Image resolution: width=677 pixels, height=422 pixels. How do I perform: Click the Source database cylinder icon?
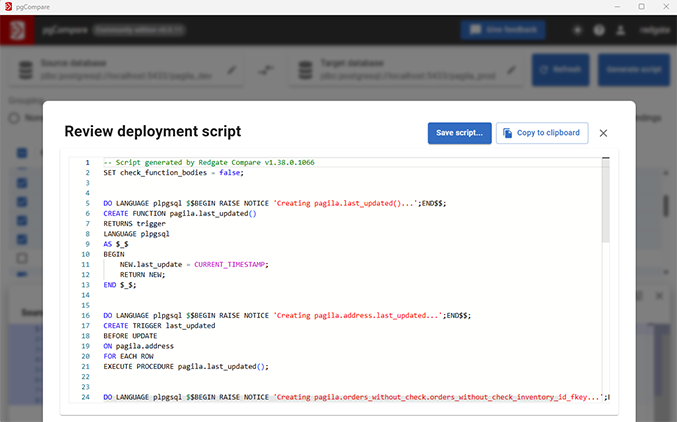click(x=26, y=70)
